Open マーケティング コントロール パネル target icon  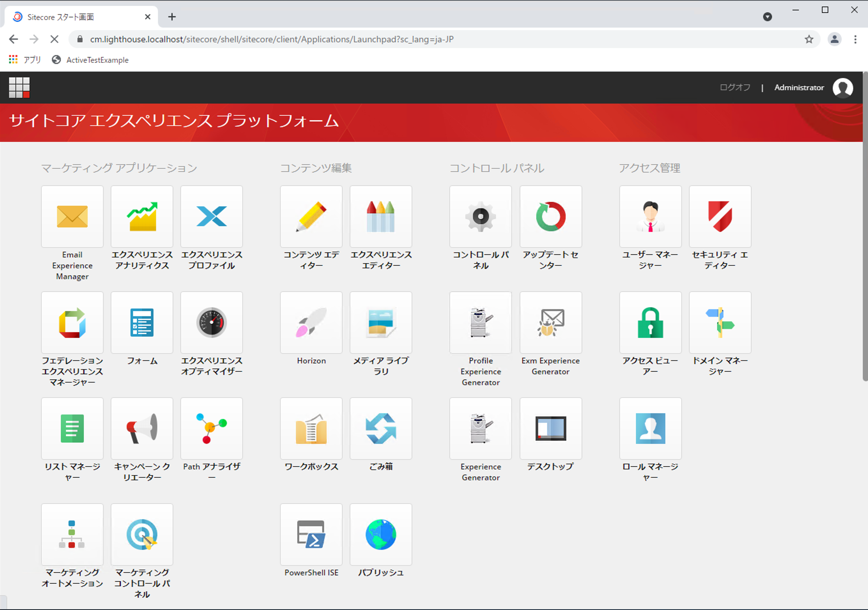point(142,534)
